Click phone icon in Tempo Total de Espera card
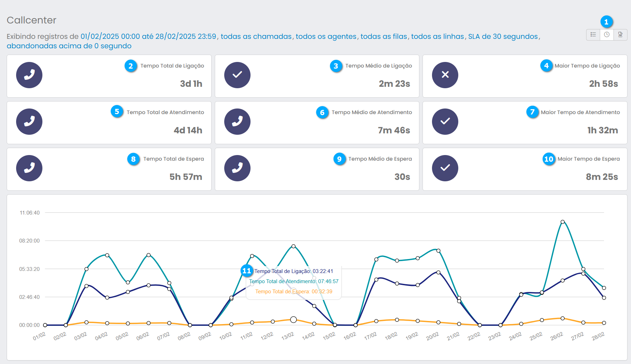The width and height of the screenshot is (631, 364). [x=29, y=168]
